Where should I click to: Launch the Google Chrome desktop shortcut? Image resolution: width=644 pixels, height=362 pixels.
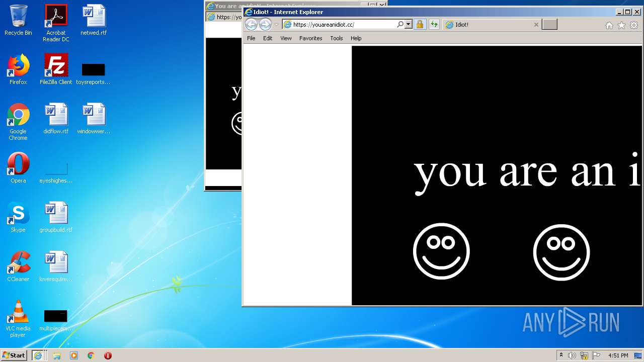[18, 122]
